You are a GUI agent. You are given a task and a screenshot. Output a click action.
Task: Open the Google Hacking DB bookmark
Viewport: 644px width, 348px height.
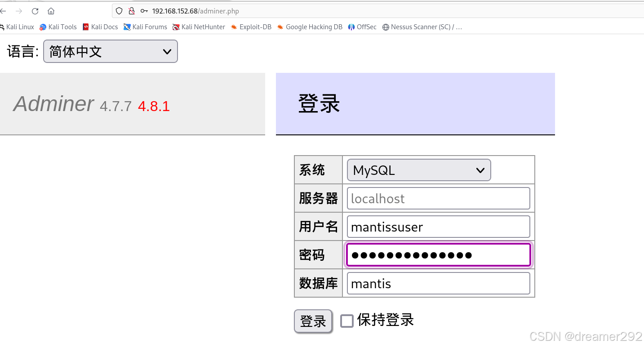[x=310, y=27]
